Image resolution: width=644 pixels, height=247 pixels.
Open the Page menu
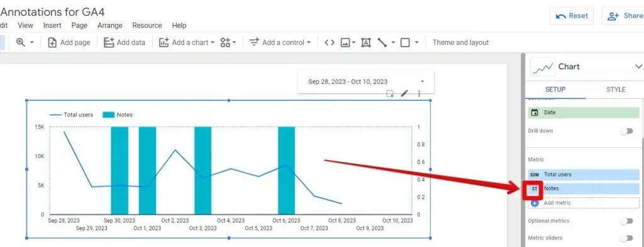[79, 26]
